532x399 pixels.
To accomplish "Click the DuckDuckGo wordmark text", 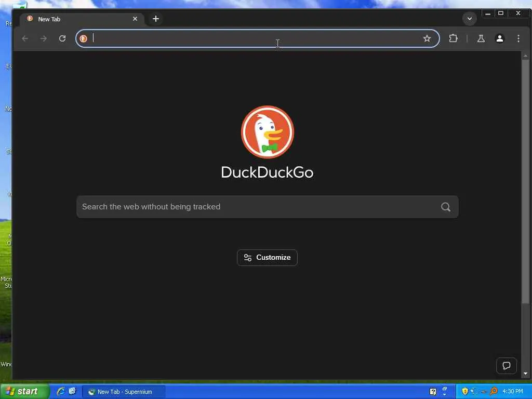I will click(267, 172).
